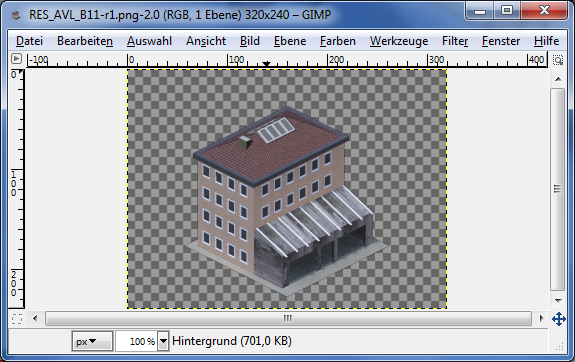Viewport: 575px width, 362px height.
Task: Open the Farben menu
Action: tap(338, 41)
